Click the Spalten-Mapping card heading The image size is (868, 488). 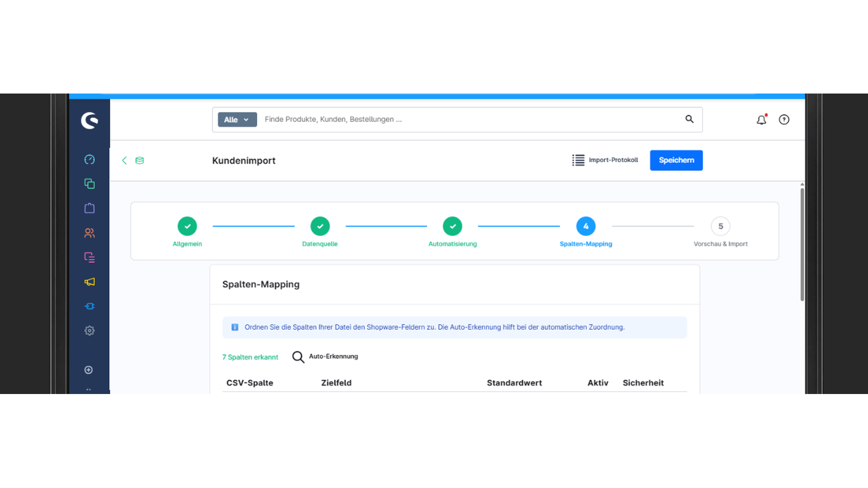[261, 284]
